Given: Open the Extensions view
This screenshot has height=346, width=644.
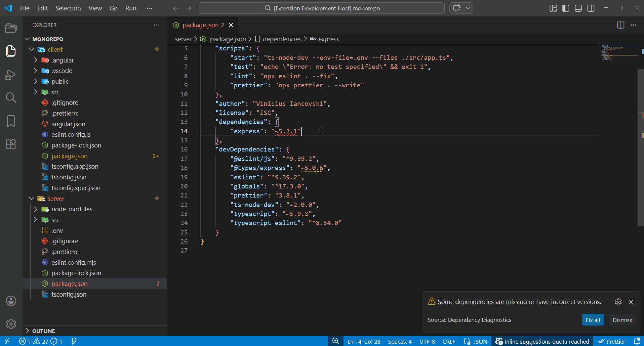Looking at the screenshot, I should point(11,144).
